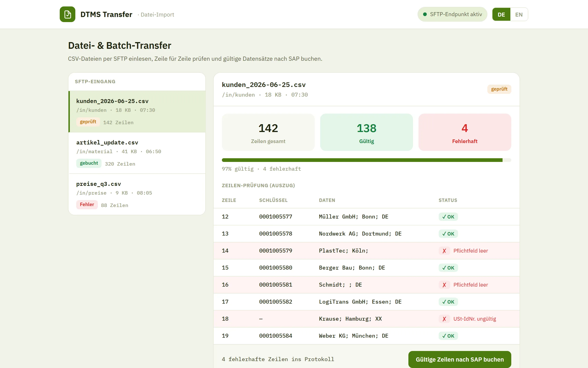Screen dimensions: 588x368
Task: Click the OK check badge for row 17
Action: coord(448,302)
